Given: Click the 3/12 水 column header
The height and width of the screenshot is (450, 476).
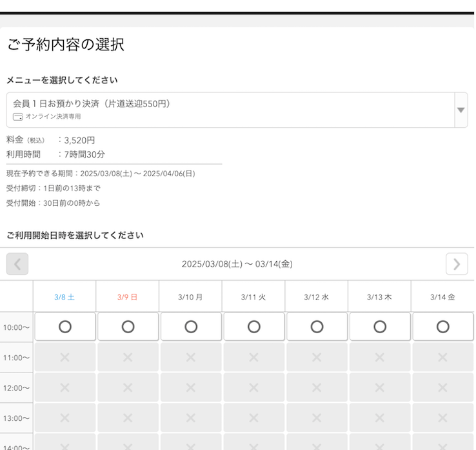Looking at the screenshot, I should click(316, 297).
